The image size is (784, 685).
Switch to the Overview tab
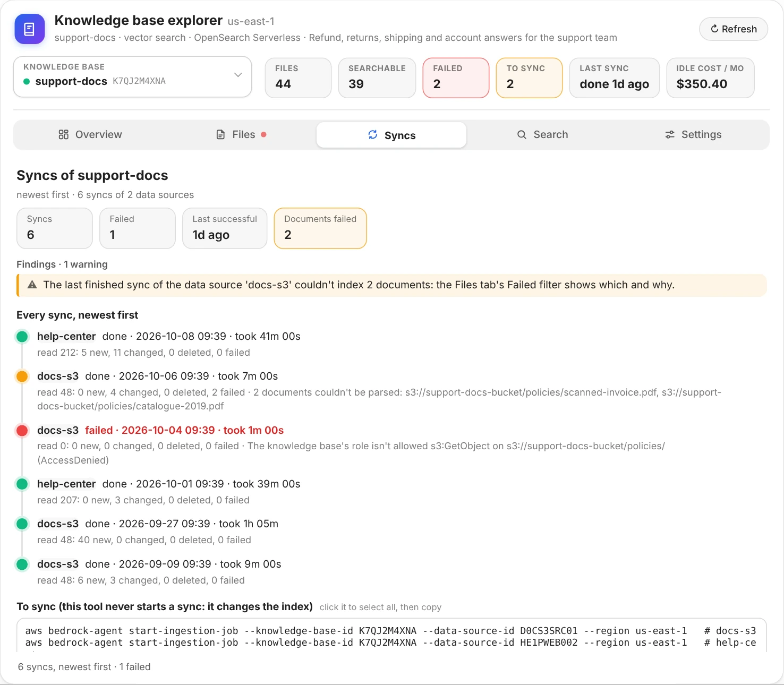pos(90,135)
